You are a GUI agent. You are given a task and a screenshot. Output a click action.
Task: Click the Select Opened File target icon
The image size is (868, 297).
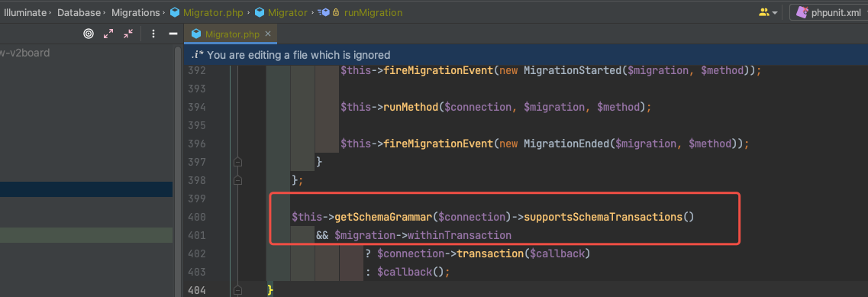pos(89,34)
